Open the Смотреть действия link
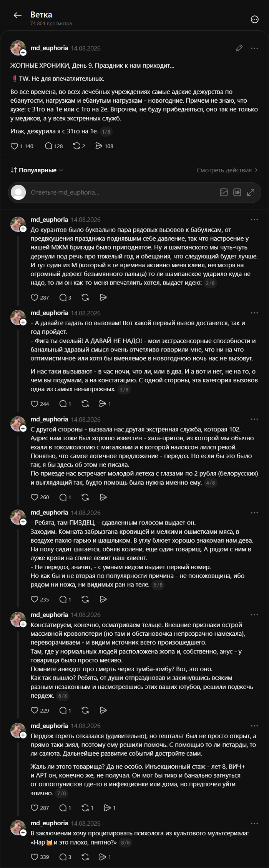The height and width of the screenshot is (868, 269). pyautogui.click(x=227, y=170)
